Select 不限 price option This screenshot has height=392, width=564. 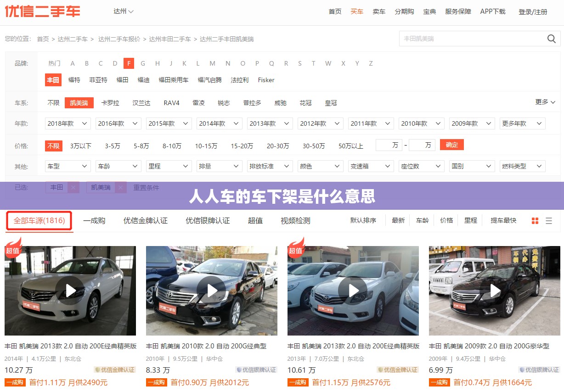[x=53, y=146]
